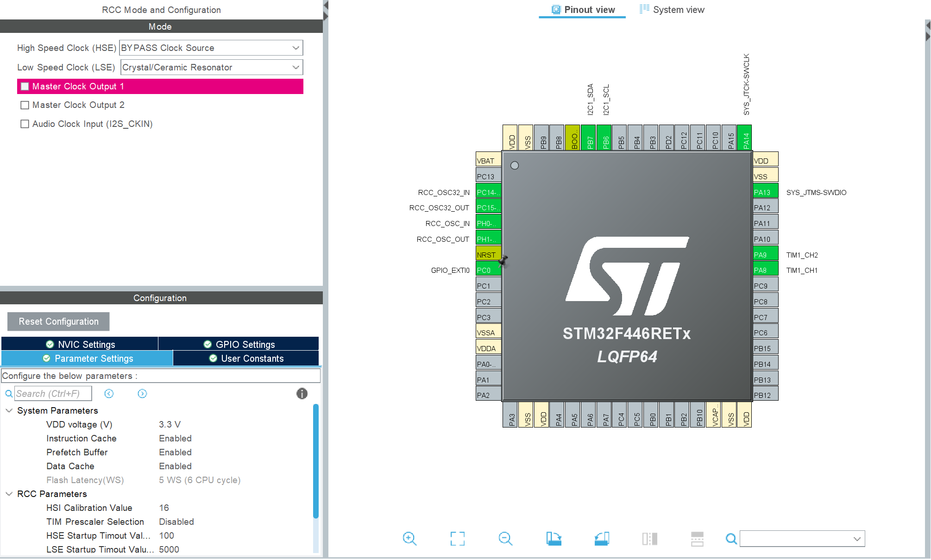Open User Constants tab
Screen dimensions: 931x560
point(246,359)
